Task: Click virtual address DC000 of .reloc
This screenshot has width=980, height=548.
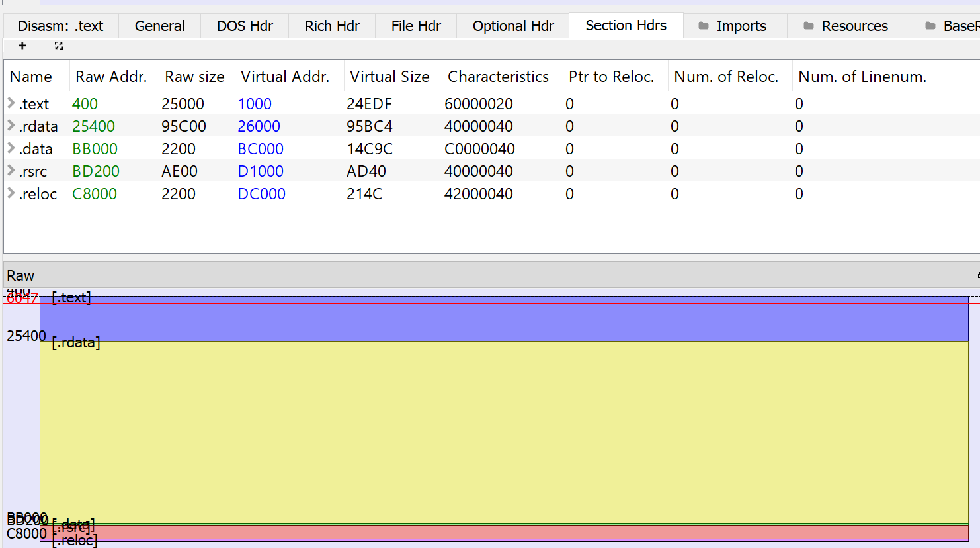Action: 261,194
